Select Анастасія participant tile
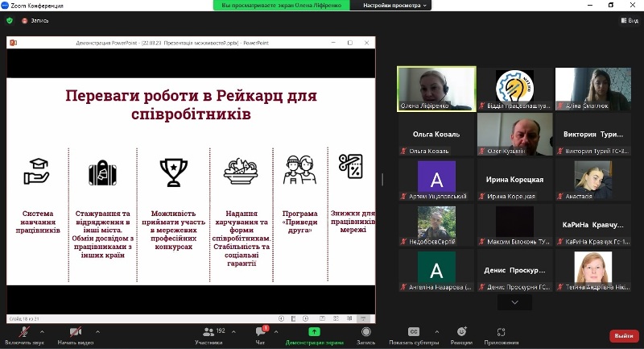The width and height of the screenshot is (644, 349). tap(593, 180)
